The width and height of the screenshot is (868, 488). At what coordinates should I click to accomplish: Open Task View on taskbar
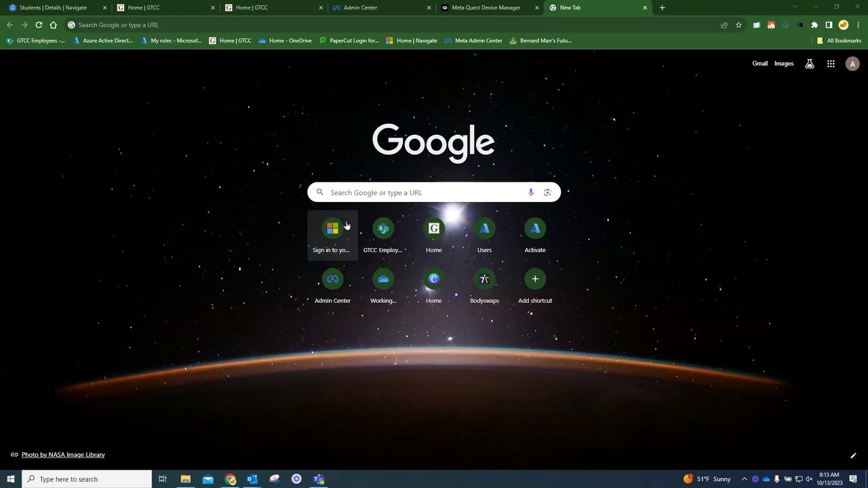(163, 479)
